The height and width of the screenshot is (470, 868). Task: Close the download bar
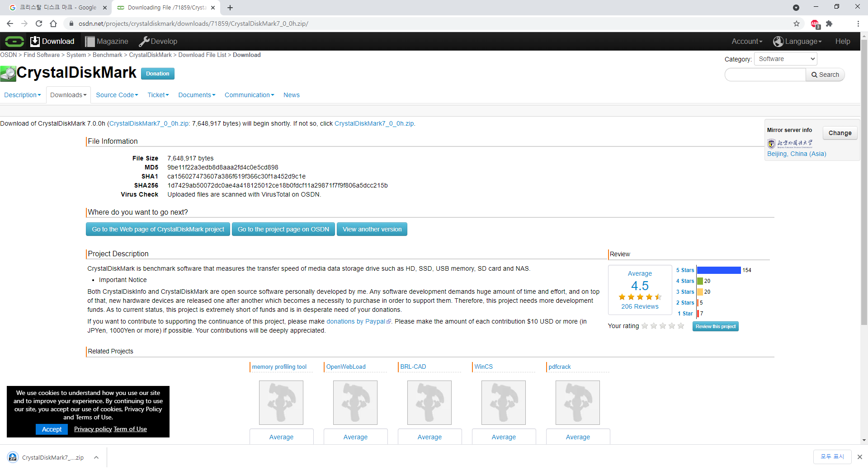tap(860, 457)
